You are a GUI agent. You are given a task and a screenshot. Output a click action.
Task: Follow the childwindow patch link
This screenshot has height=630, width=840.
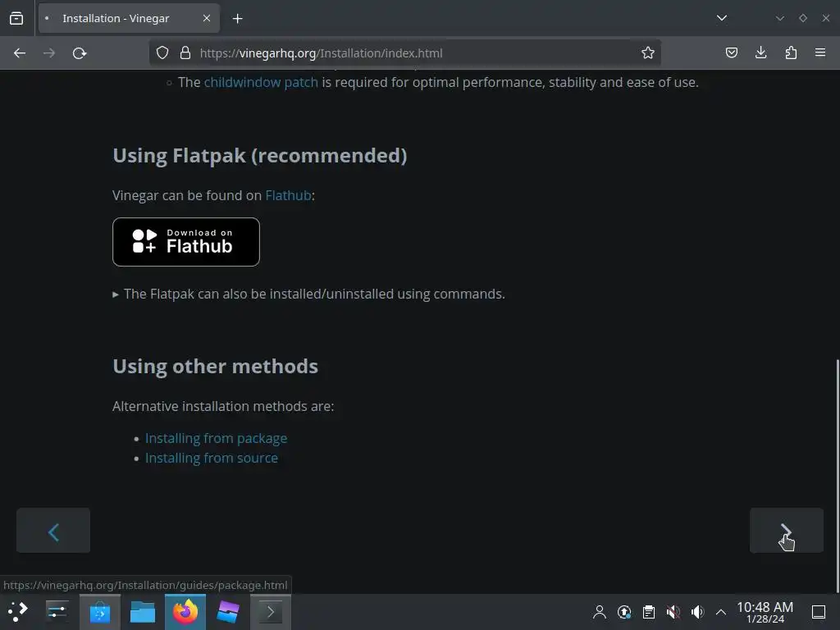click(x=261, y=83)
